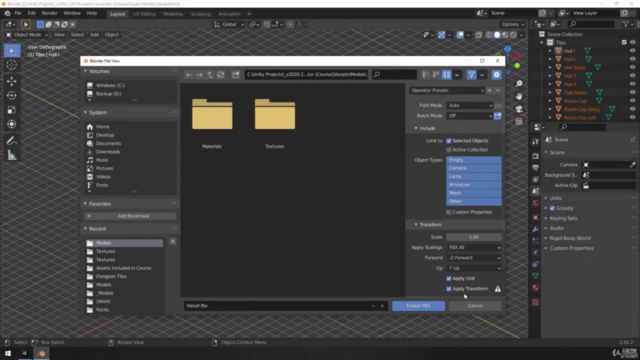
Task: Toggle the options gear panel
Action: click(x=496, y=75)
